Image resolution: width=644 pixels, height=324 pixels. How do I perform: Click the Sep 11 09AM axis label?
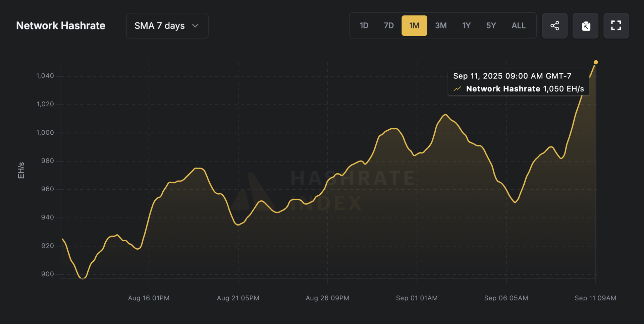pyautogui.click(x=595, y=298)
